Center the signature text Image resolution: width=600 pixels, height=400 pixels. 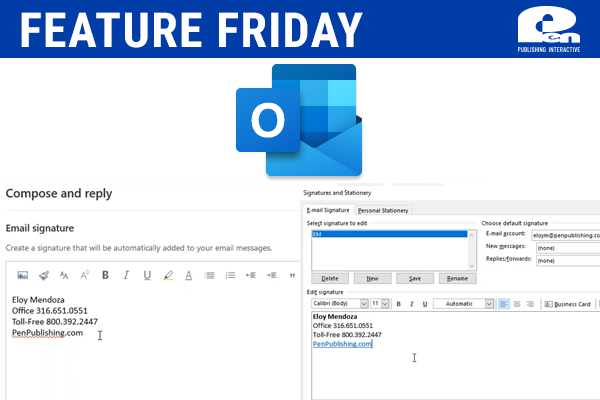click(517, 304)
